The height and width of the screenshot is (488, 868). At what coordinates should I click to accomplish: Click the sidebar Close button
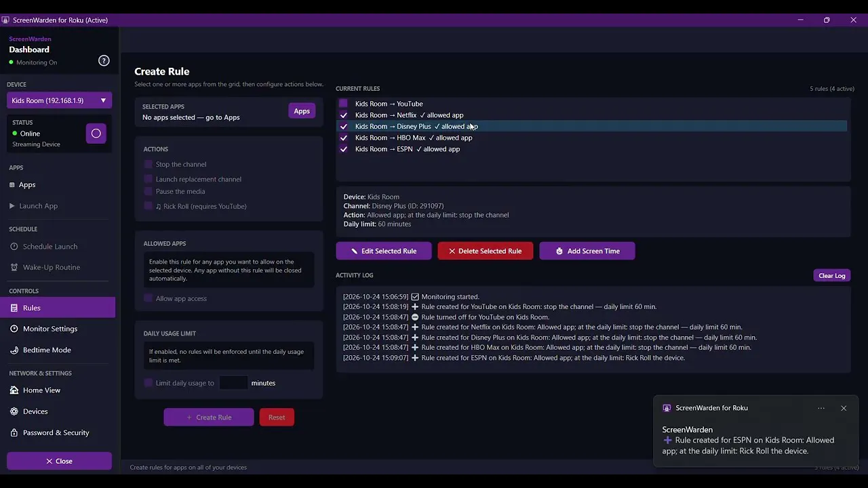pos(59,461)
